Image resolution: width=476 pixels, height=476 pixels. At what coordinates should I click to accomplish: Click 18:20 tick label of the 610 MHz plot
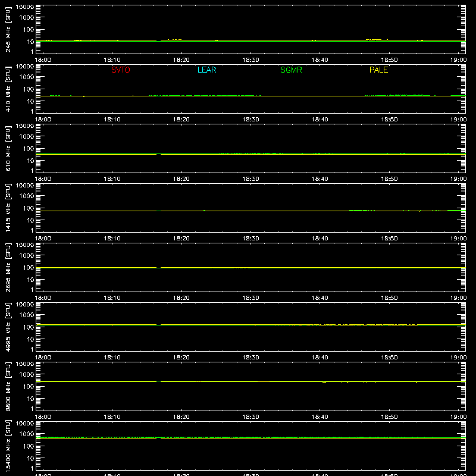181,179
